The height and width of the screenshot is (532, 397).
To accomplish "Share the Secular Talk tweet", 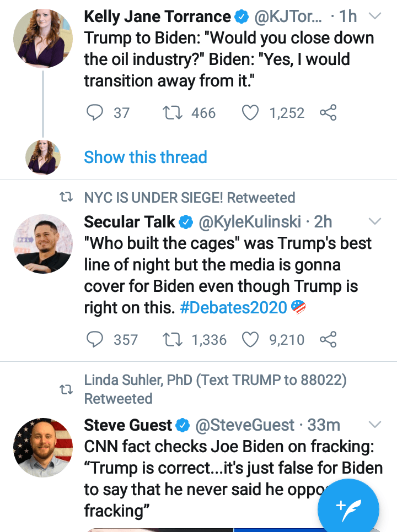I will point(328,339).
